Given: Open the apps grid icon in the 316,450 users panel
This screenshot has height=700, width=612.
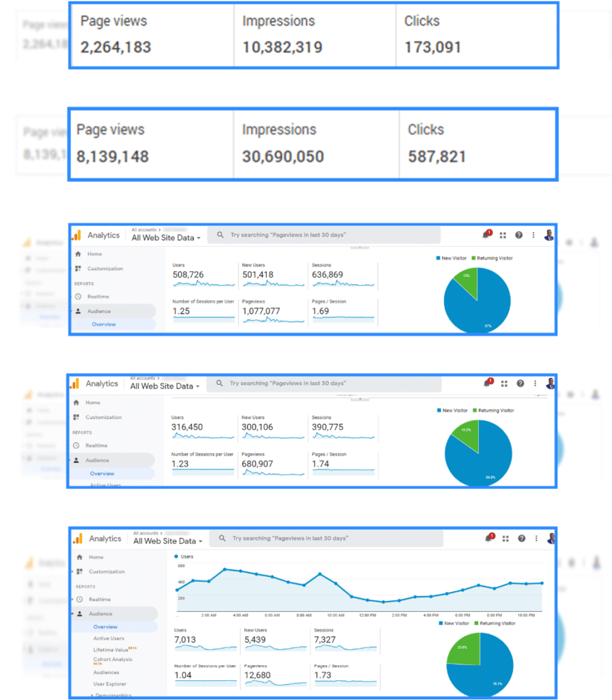Looking at the screenshot, I should click(x=504, y=383).
